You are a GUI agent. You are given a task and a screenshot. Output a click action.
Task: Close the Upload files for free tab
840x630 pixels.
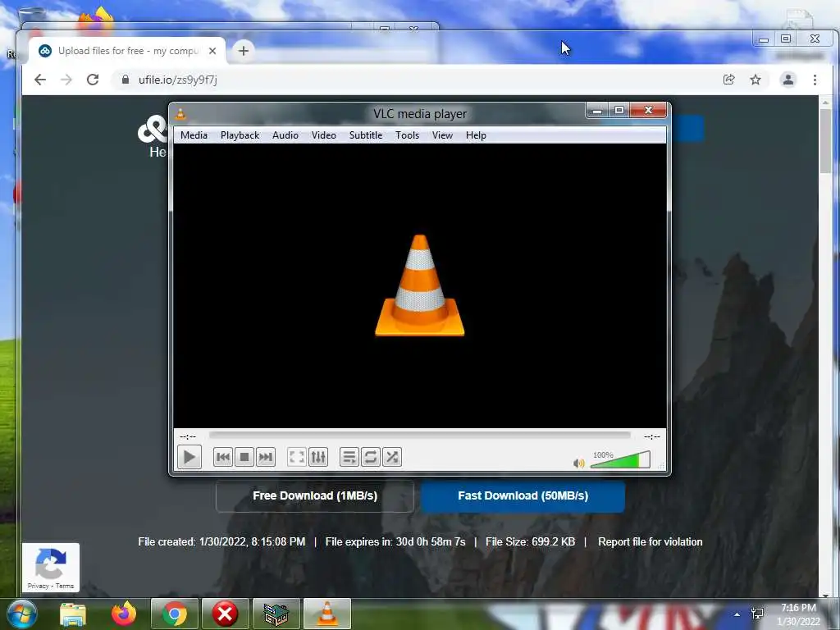tap(212, 51)
